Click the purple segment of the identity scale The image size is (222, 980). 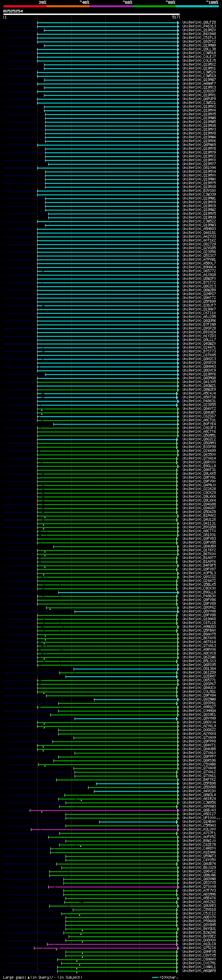[x=110, y=6]
